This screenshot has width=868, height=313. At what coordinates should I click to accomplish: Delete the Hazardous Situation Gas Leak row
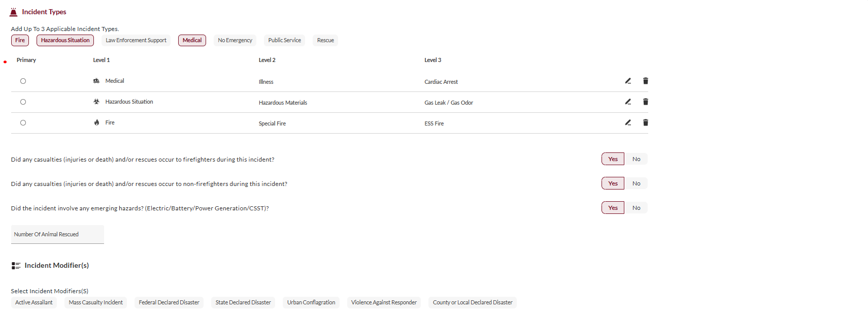[645, 102]
